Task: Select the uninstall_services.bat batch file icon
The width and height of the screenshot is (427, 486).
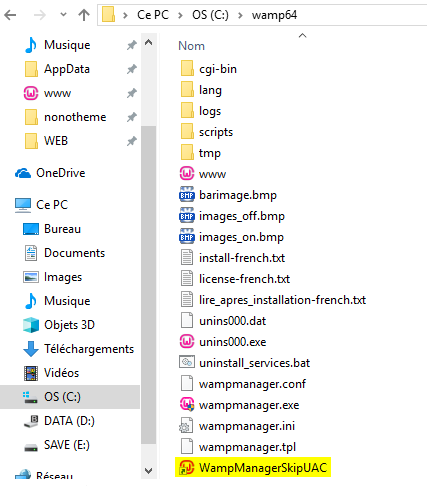Action: coord(187,362)
